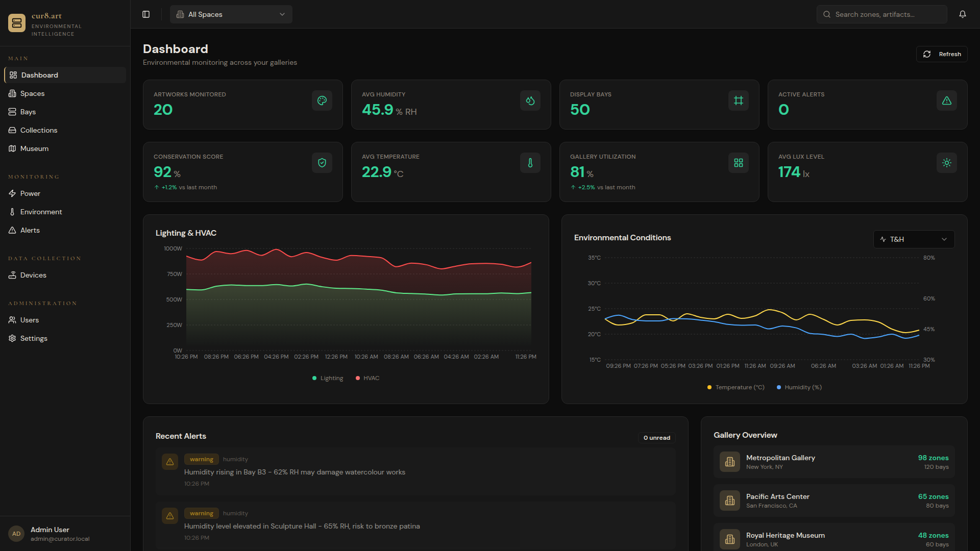Click the Alerts triangle icon in sidebar

pos(12,230)
